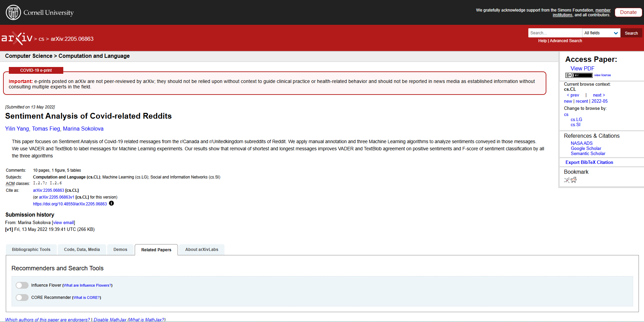Viewport: 644px width, 322px height.
Task: Export the BibTeX Citation
Action: 589,162
